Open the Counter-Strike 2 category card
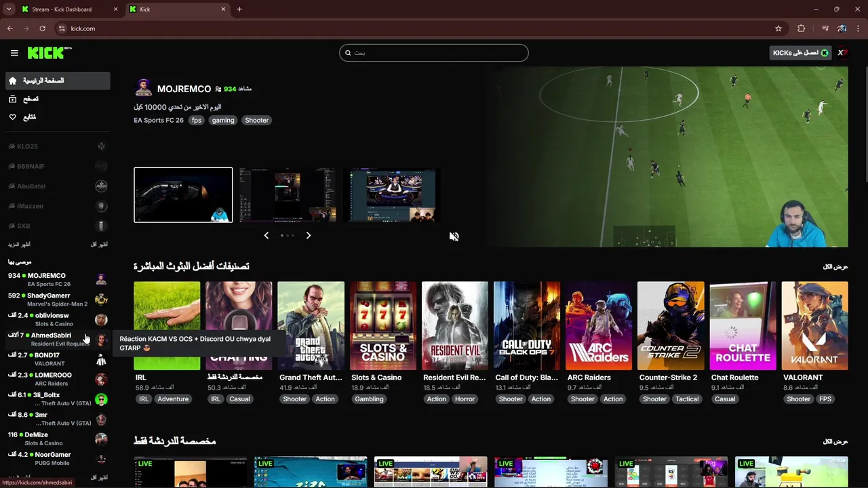Screen dimensions: 868x488 [671, 325]
